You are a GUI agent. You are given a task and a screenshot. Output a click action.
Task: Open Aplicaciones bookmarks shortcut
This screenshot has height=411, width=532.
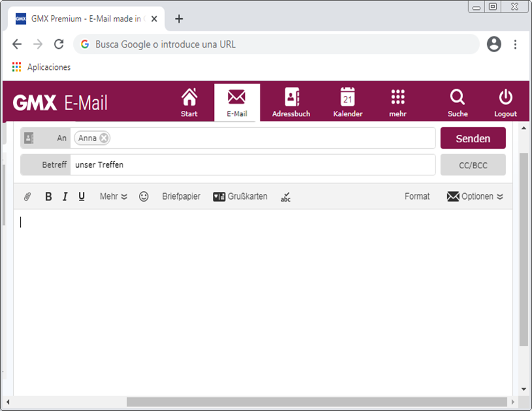click(x=41, y=67)
